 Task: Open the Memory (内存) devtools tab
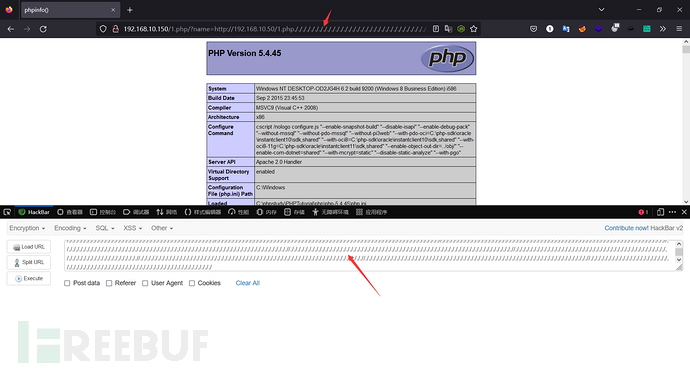tap(267, 212)
